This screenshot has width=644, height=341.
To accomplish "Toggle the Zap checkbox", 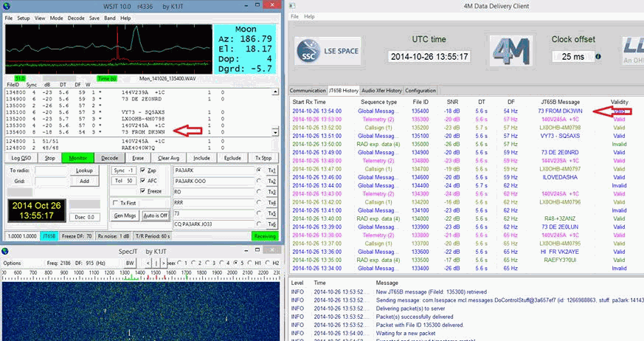I will pos(142,170).
